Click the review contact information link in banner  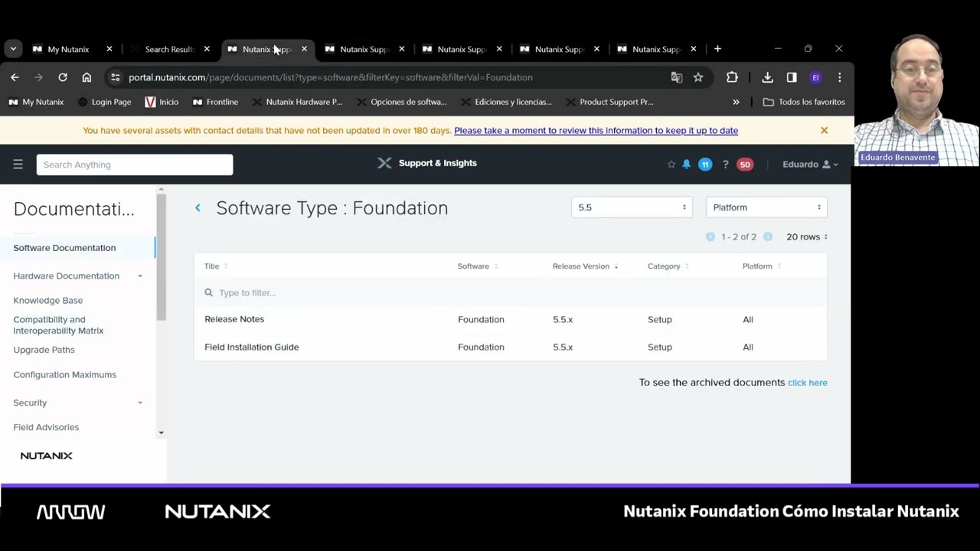coord(596,130)
